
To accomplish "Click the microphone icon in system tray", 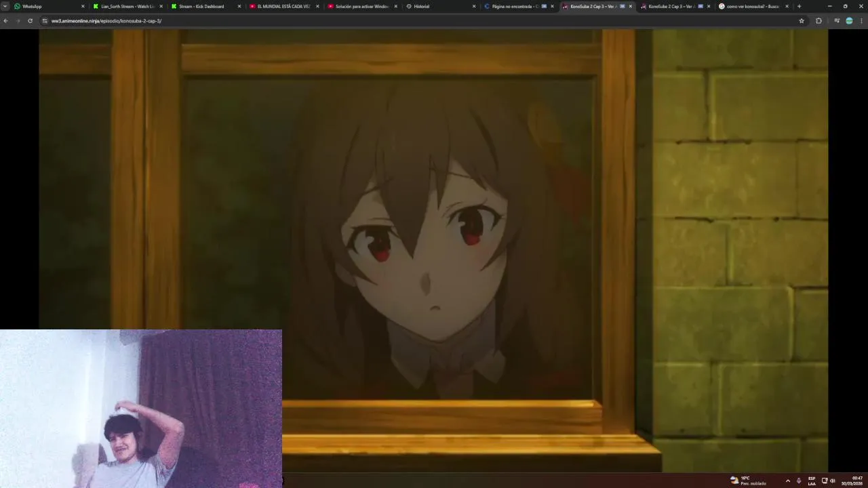I will (799, 481).
